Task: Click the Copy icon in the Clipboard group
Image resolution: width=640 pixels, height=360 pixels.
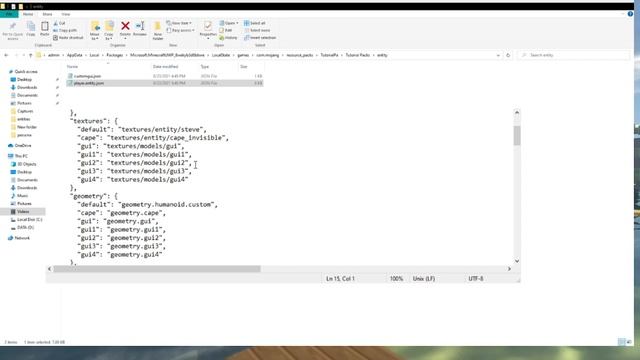Action: click(31, 27)
